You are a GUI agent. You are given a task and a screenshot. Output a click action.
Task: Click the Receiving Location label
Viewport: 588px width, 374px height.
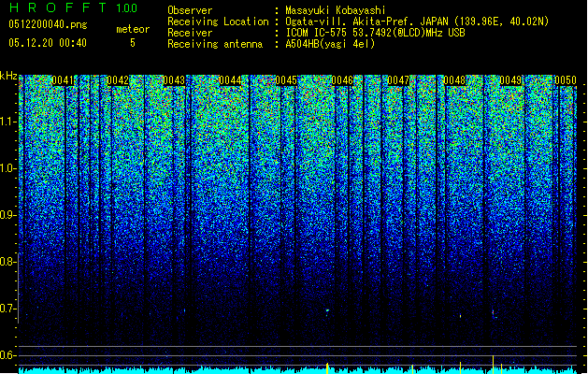[218, 22]
